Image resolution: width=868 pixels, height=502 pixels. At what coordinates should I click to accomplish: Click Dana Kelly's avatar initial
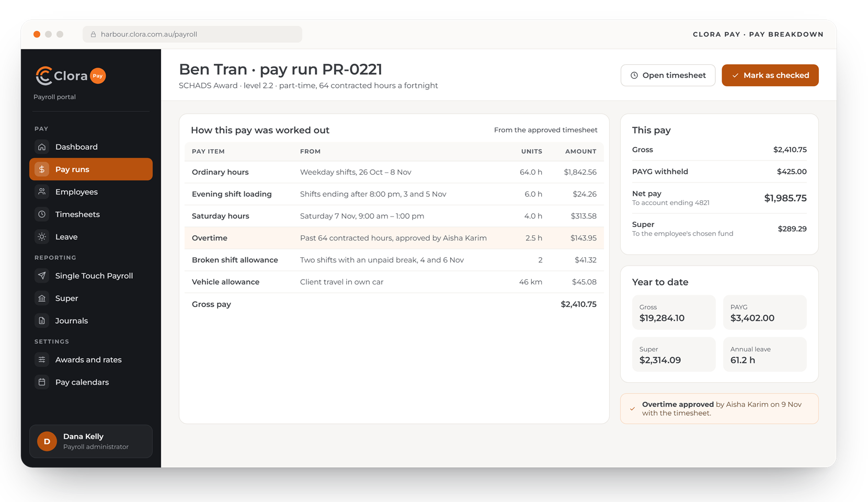click(47, 441)
